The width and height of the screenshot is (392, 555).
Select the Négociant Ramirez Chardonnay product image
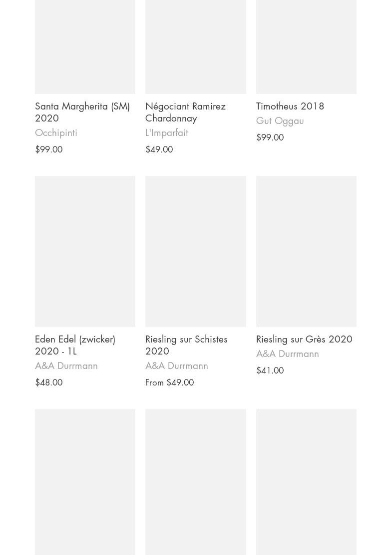pyautogui.click(x=195, y=46)
